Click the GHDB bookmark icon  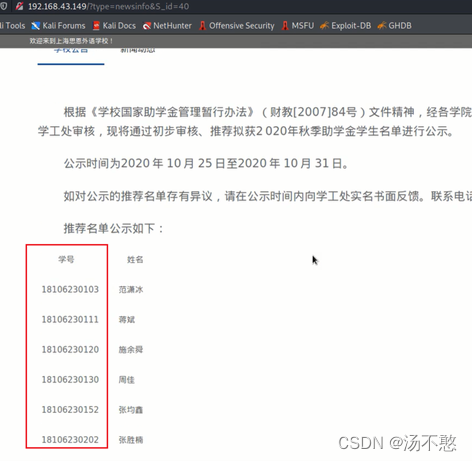[x=382, y=26]
